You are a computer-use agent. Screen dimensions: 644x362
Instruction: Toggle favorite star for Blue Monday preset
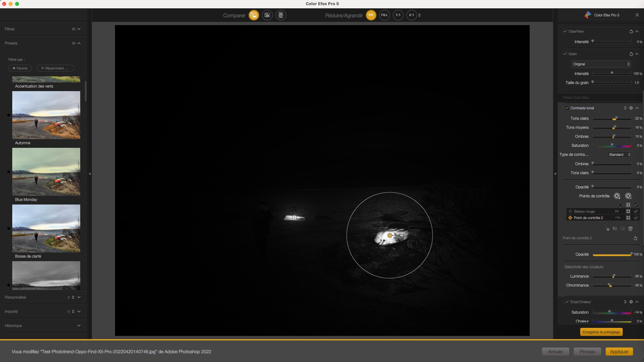(9, 172)
